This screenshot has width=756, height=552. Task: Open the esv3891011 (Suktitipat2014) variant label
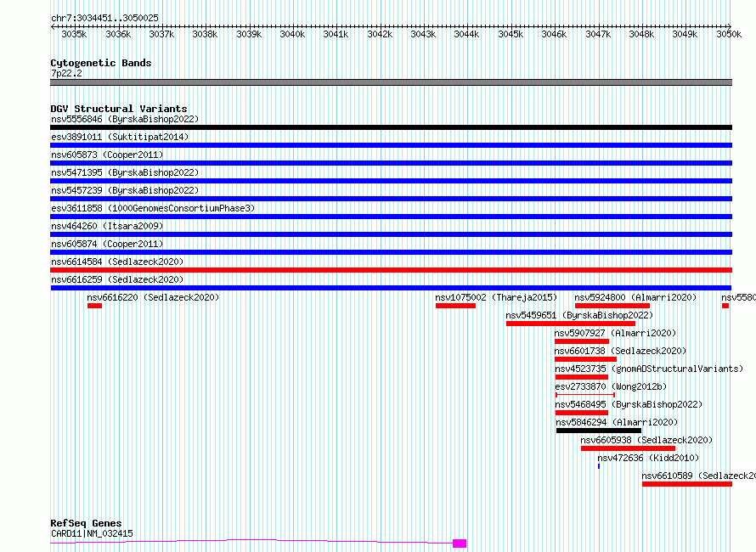[x=120, y=137]
